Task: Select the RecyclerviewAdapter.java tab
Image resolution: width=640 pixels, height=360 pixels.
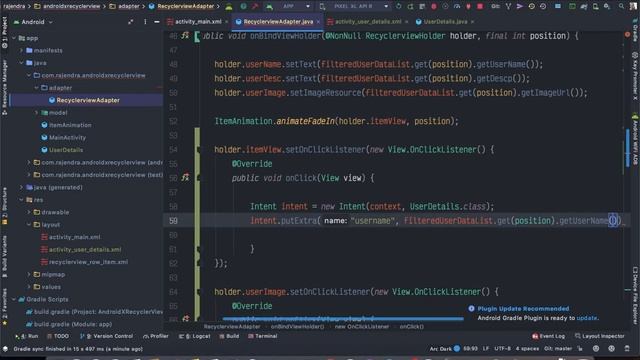Action: pos(278,22)
